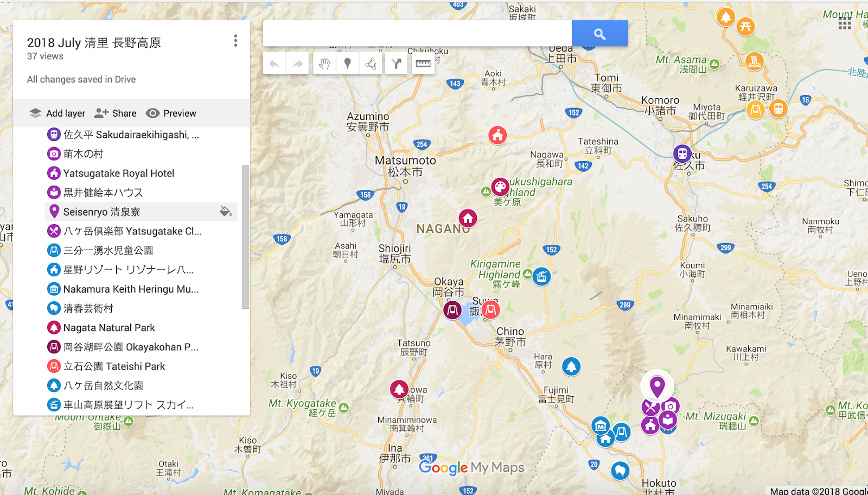Image resolution: width=868 pixels, height=495 pixels.
Task: Select the blue swing marker near Hokuto
Action: coord(622,432)
